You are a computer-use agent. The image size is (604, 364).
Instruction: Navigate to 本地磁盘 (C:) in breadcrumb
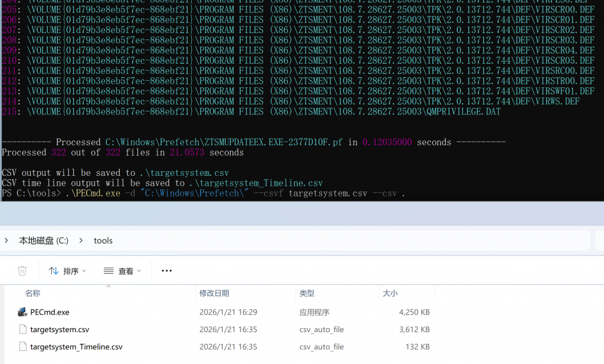44,241
